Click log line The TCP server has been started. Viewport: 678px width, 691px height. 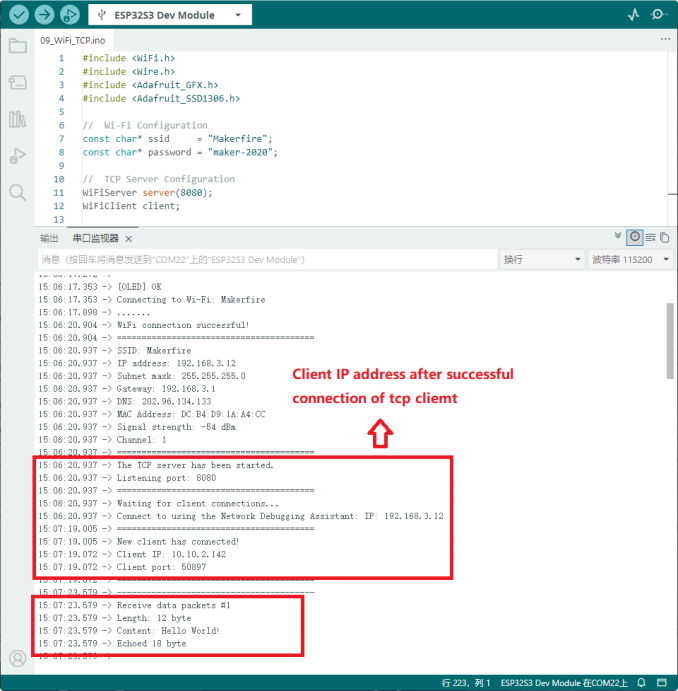point(156,465)
